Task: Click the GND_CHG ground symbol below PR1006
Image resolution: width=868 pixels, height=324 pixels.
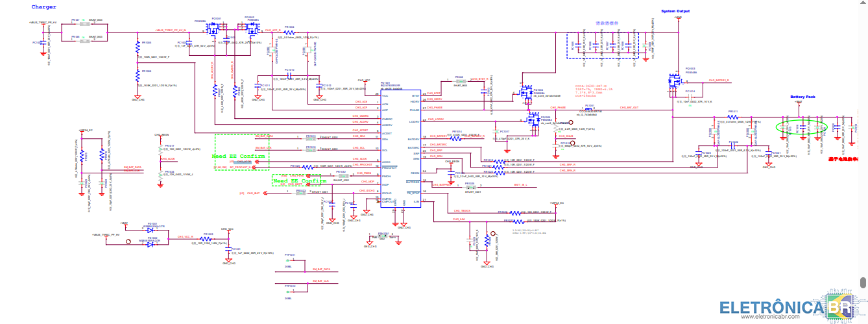Action: point(138,96)
